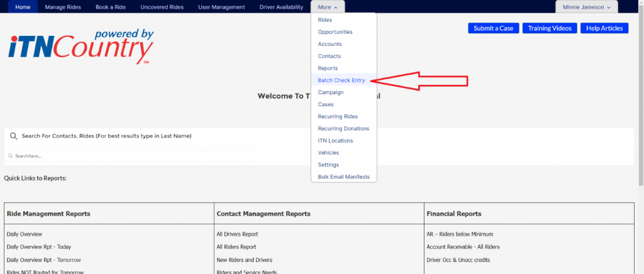Open Help Articles button

coord(604,28)
